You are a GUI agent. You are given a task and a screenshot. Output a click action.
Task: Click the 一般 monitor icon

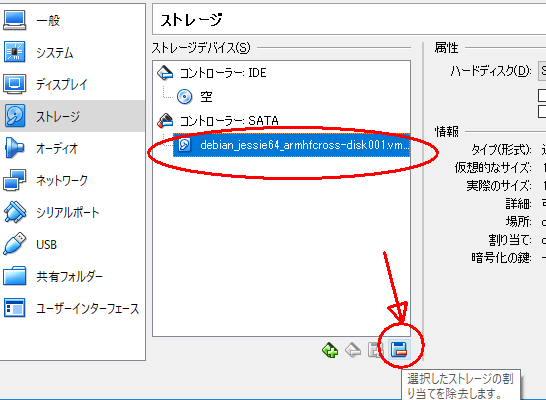tap(14, 20)
